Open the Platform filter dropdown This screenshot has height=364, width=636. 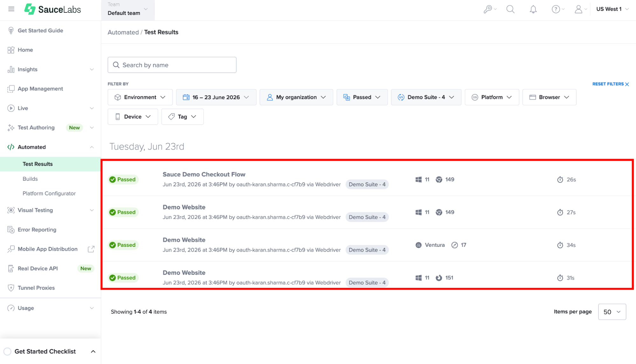tap(492, 97)
